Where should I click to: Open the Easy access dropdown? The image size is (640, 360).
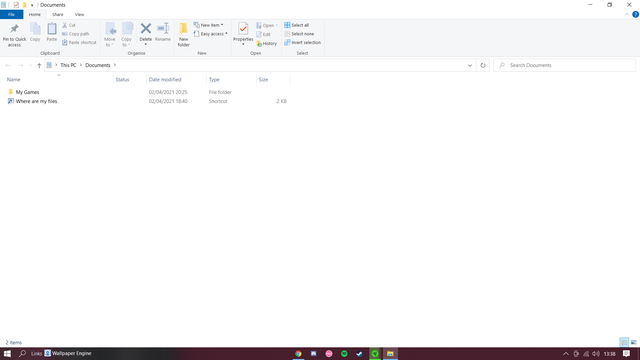[210, 34]
